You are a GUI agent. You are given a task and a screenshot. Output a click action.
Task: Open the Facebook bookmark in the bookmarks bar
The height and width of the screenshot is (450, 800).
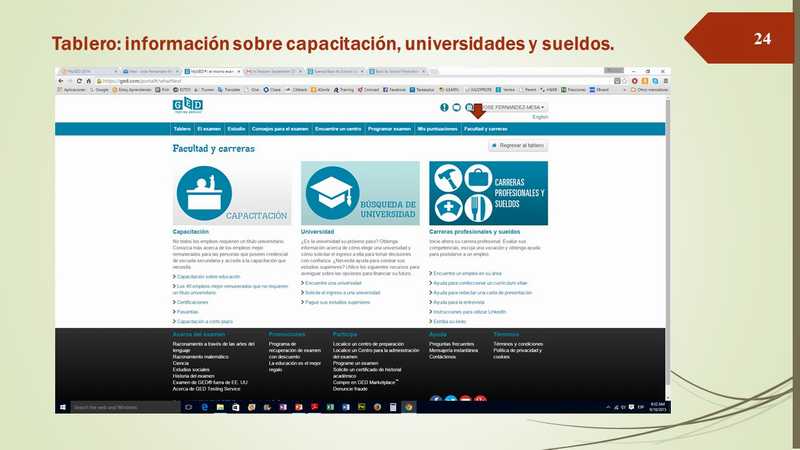point(394,90)
